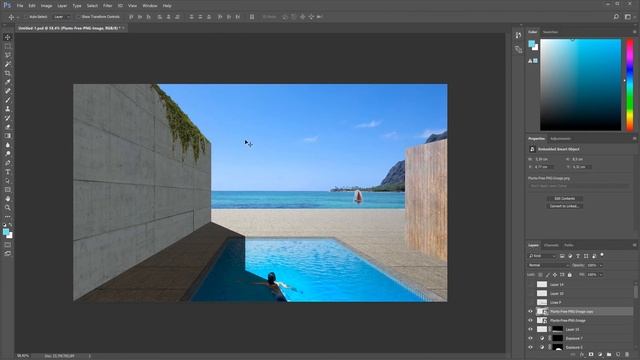The image size is (640, 360).
Task: Select the Move tool
Action: pyautogui.click(x=8, y=37)
